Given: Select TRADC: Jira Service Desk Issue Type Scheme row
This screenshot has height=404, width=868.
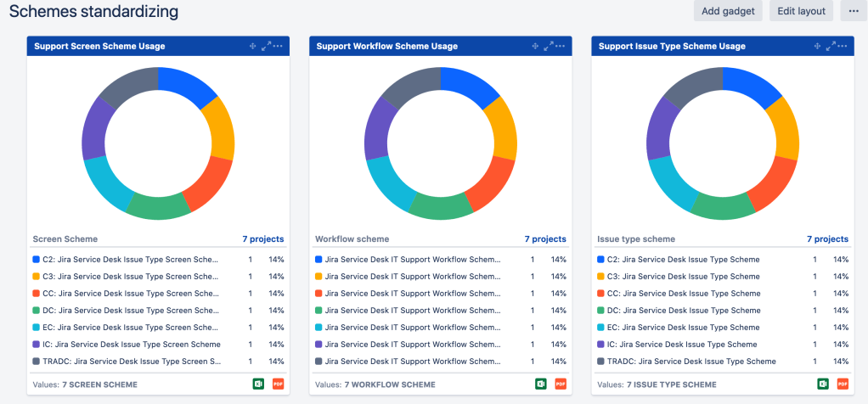Looking at the screenshot, I should point(686,362).
